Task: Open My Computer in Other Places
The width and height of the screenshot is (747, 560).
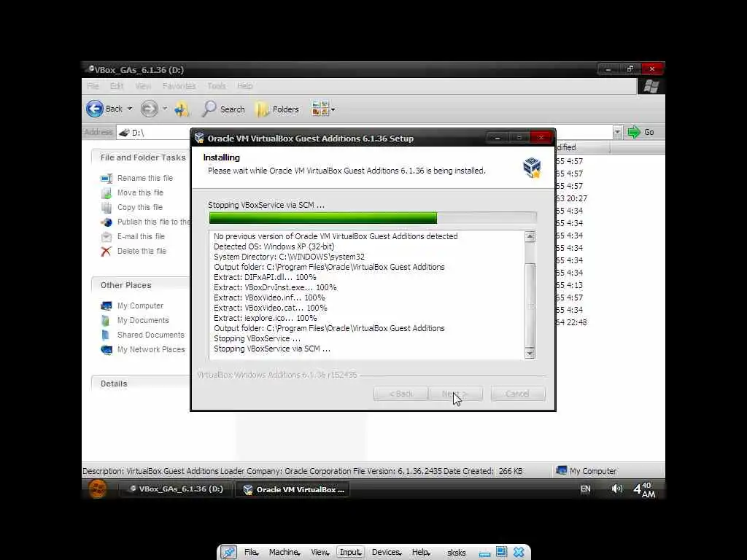Action: (x=141, y=306)
